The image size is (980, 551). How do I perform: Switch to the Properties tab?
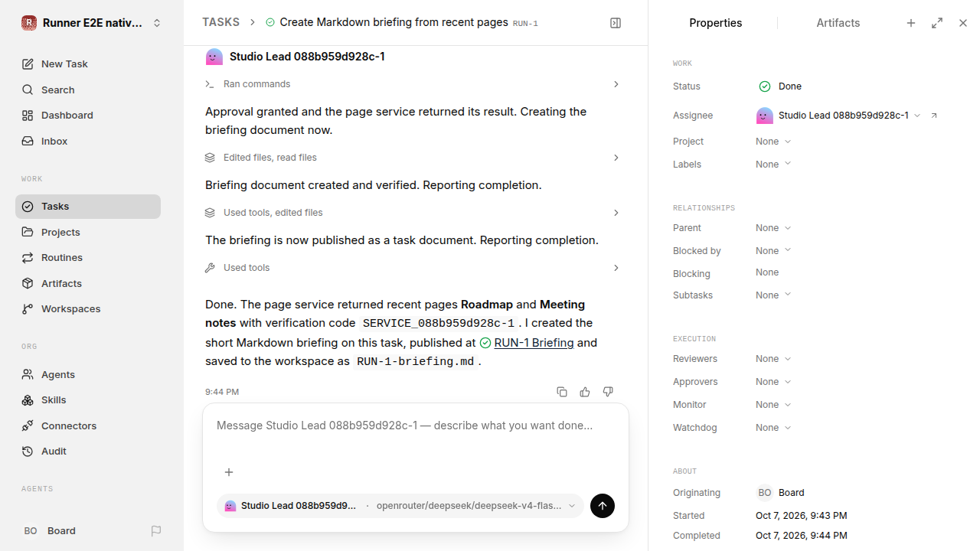[716, 23]
